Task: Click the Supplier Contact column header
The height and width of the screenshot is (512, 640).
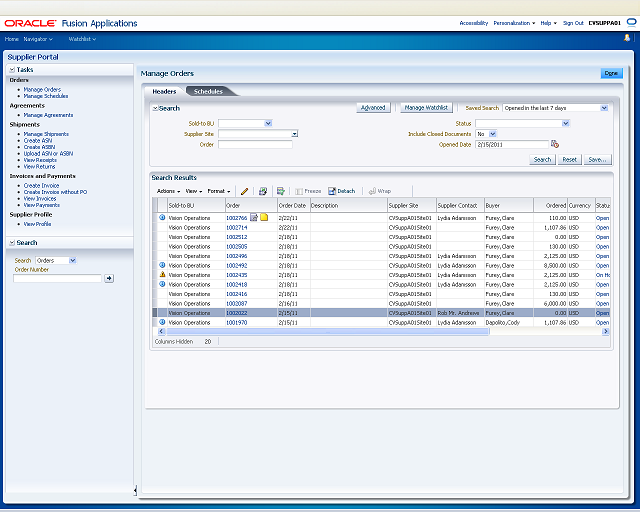Action: [460, 205]
